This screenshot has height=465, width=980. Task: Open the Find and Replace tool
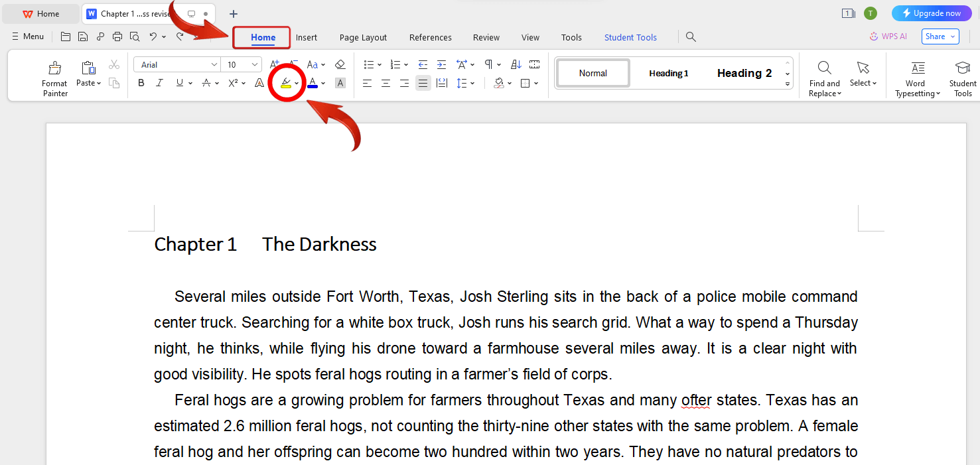[824, 78]
